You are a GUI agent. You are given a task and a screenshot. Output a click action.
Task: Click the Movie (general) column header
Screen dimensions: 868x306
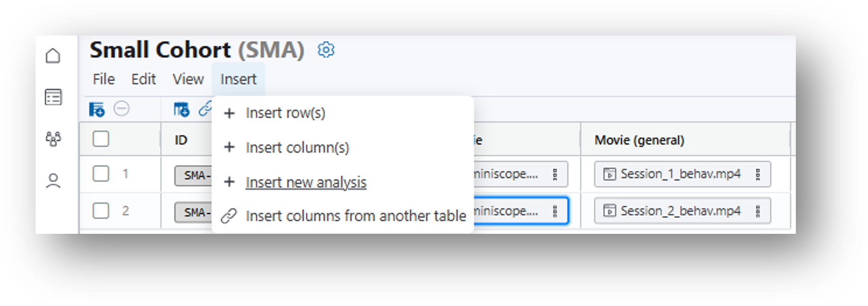[639, 140]
